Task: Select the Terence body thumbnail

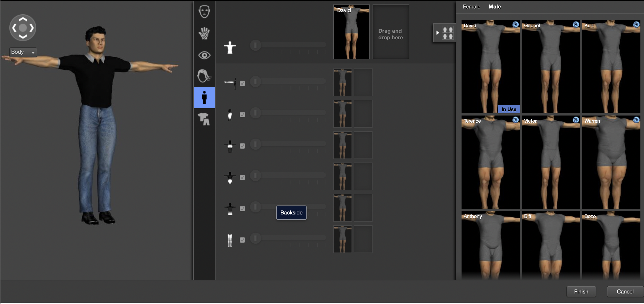Action: (x=491, y=162)
